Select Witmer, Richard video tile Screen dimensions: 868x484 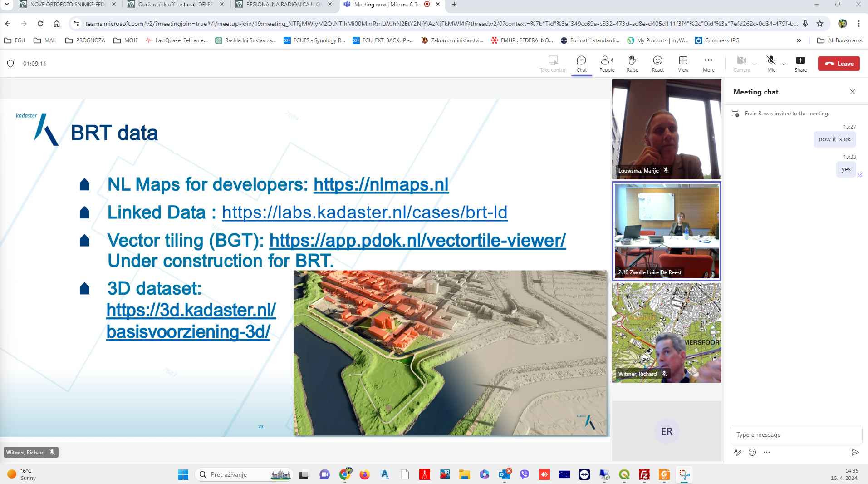[667, 333]
